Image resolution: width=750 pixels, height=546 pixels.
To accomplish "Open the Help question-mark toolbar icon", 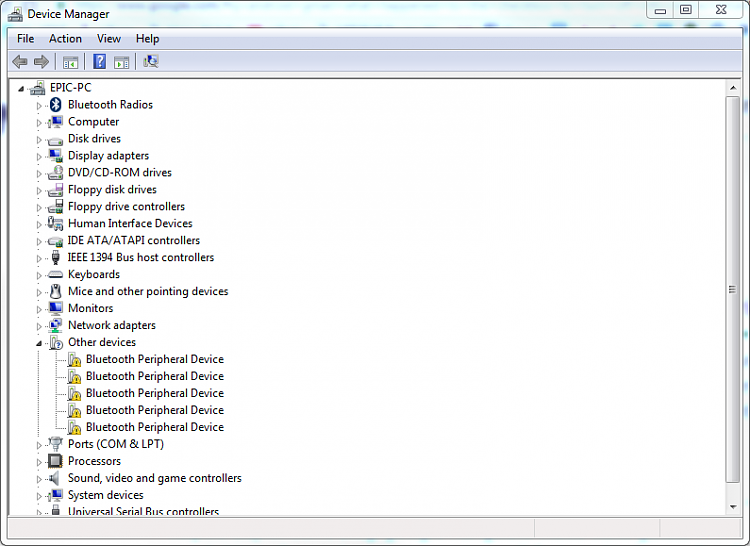I will pyautogui.click(x=99, y=62).
